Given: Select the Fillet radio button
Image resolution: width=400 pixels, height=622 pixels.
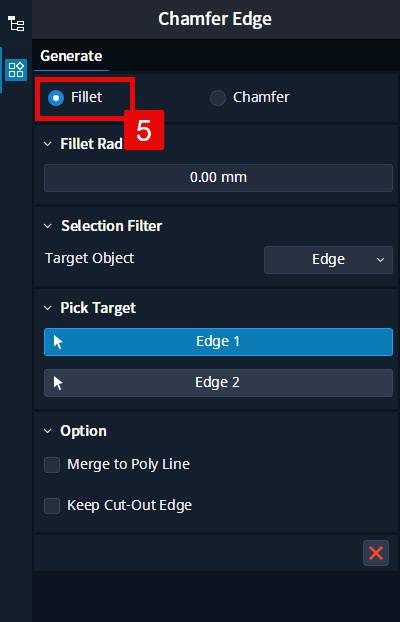Looking at the screenshot, I should coord(56,98).
